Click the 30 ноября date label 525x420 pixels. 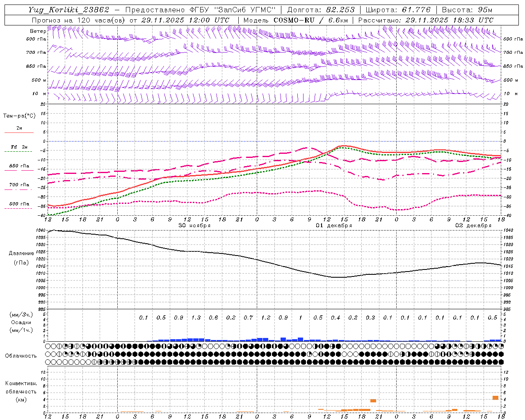[x=194, y=226]
